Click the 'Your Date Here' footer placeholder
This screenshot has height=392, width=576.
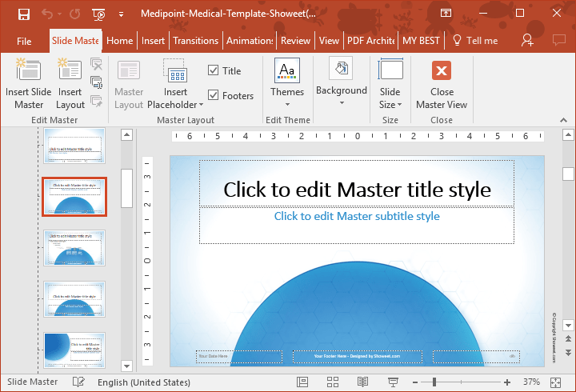(x=239, y=356)
